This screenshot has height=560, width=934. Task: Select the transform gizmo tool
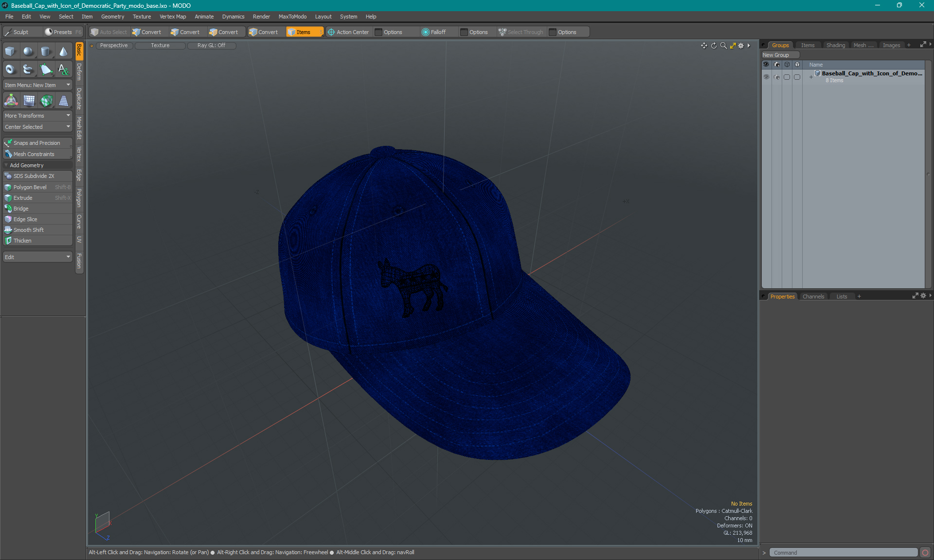11,101
